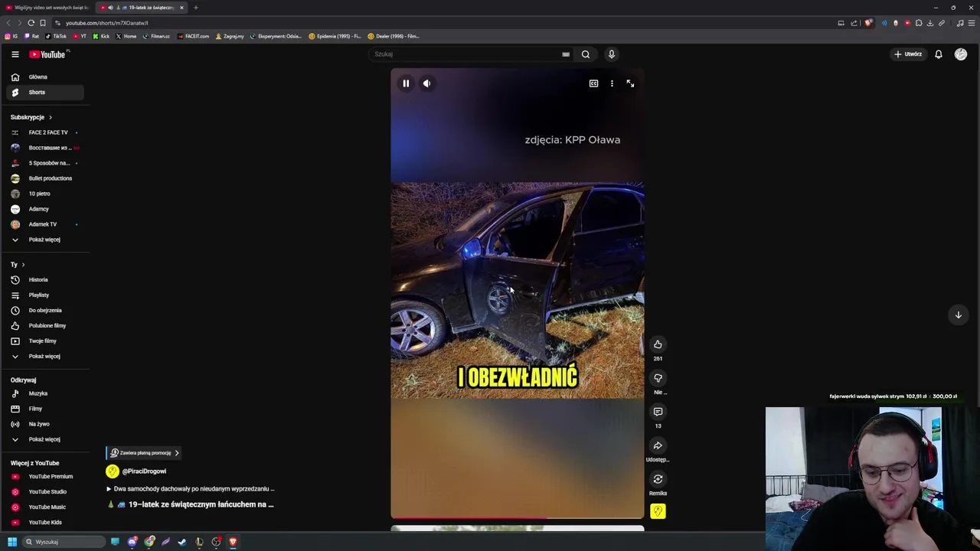Open the browser downloads icon
The width and height of the screenshot is (980, 551).
click(930, 23)
